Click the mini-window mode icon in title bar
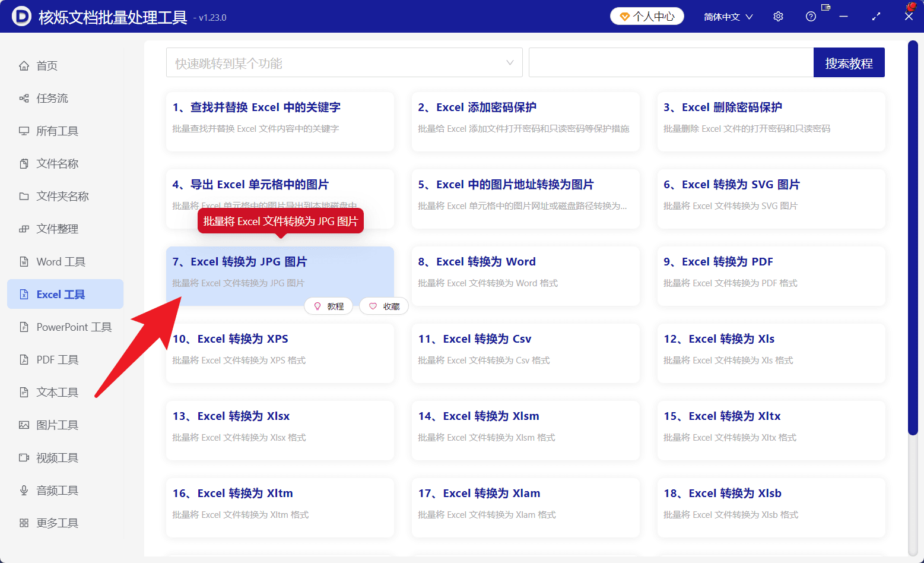This screenshot has height=563, width=924. 825,7
